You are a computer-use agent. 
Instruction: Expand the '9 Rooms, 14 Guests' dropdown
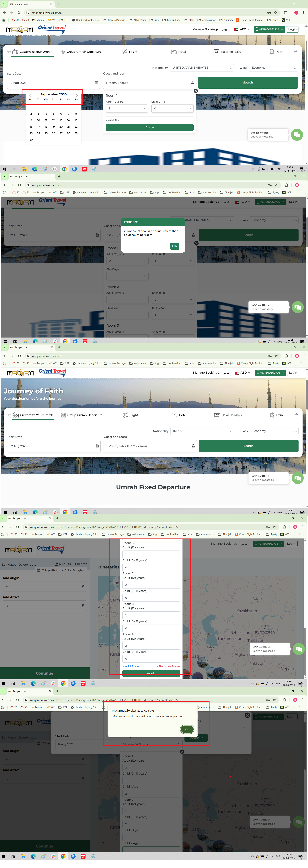click(x=151, y=744)
